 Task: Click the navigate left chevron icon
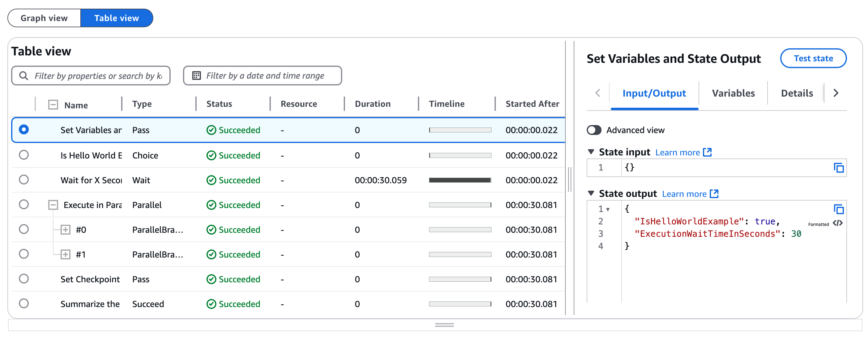598,93
